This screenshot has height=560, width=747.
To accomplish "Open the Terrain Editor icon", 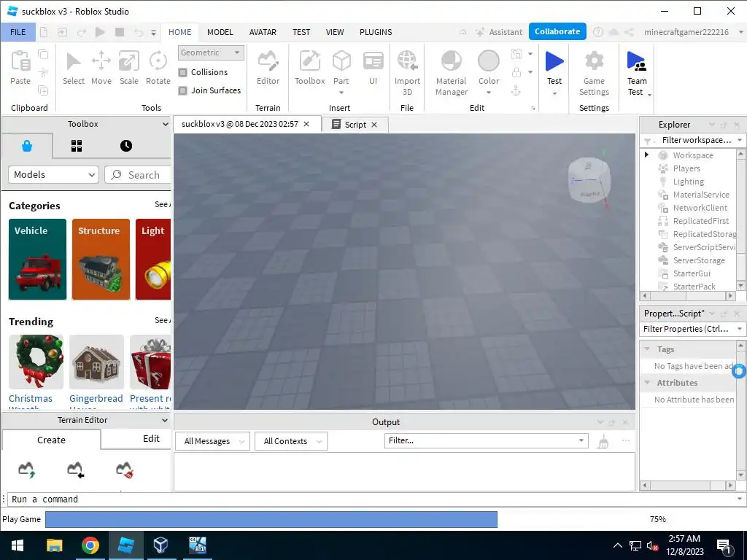I will pos(268,68).
